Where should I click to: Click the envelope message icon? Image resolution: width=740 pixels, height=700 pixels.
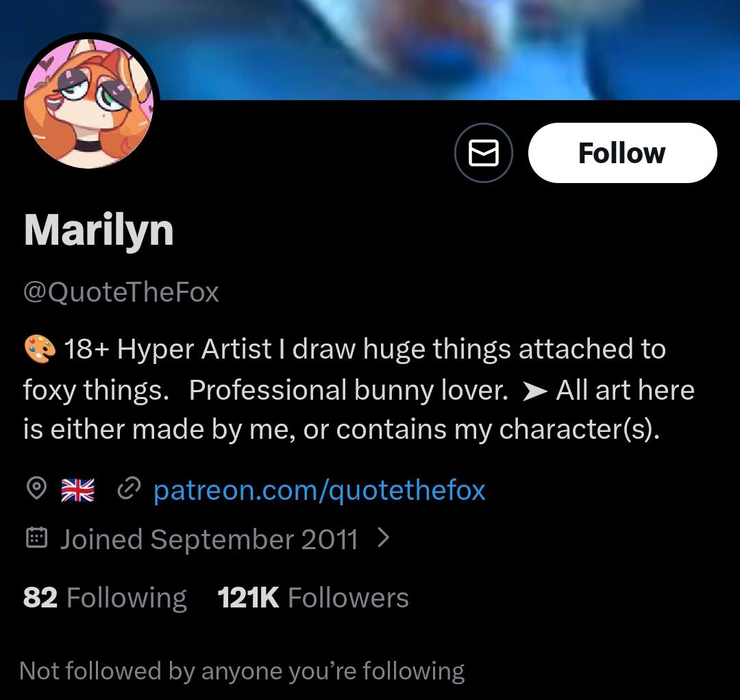click(483, 153)
